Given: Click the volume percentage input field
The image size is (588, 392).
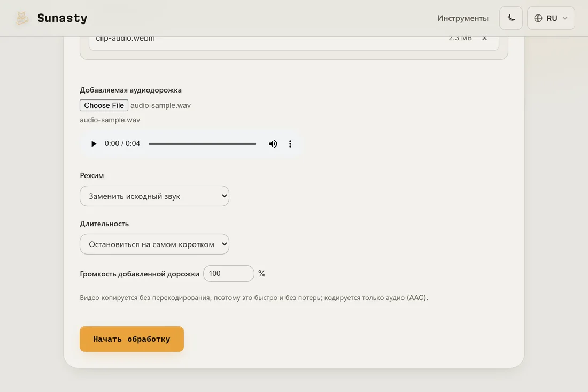Looking at the screenshot, I should tap(229, 273).
